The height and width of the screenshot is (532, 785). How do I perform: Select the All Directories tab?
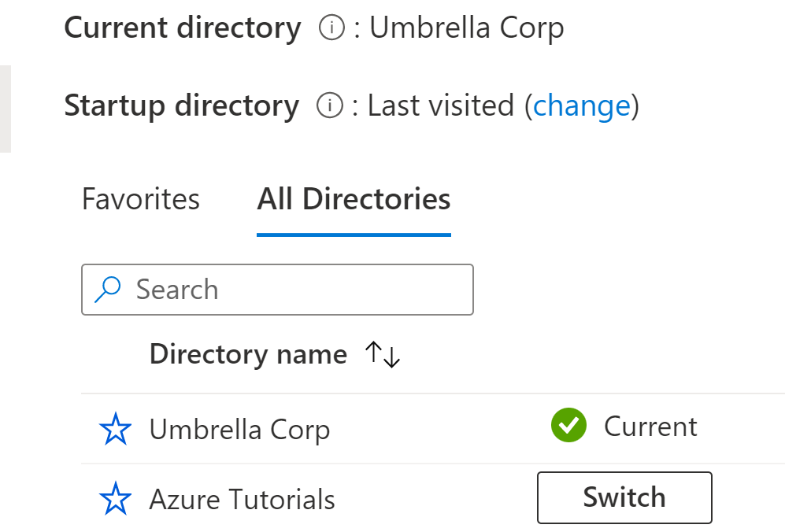coord(353,199)
